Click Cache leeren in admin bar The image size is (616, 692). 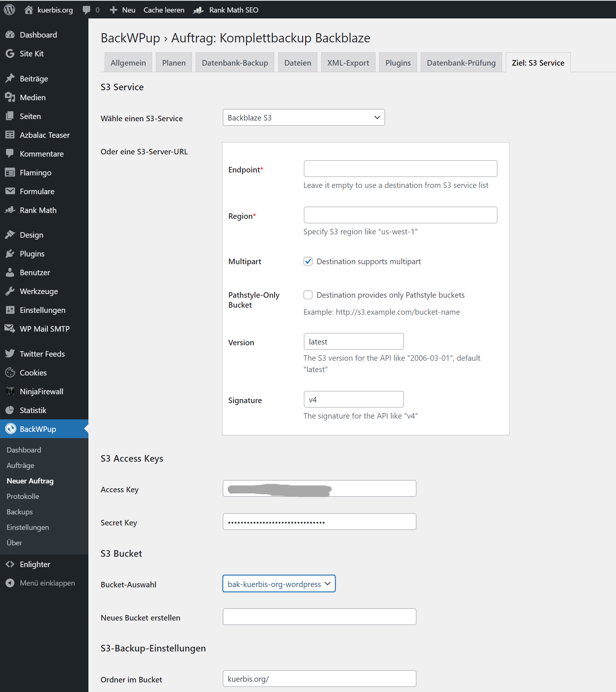(164, 10)
